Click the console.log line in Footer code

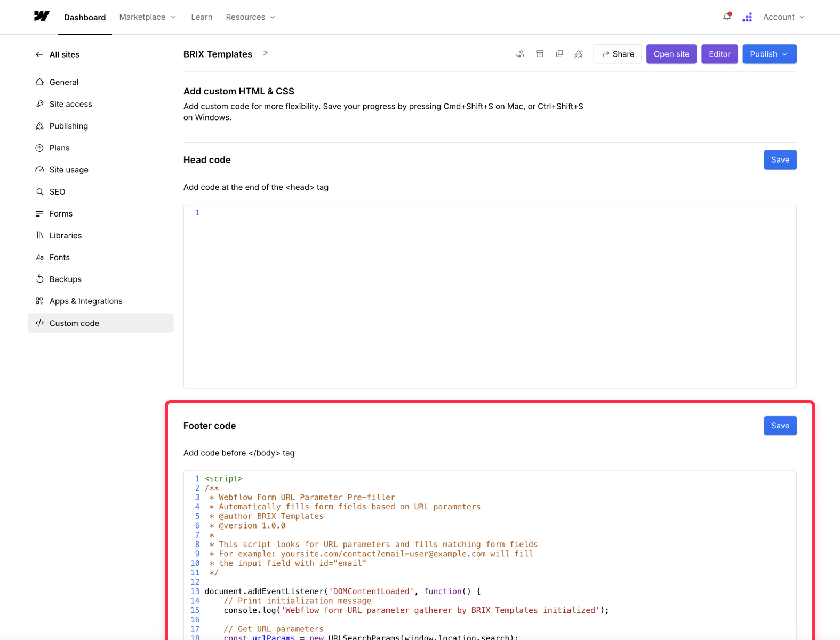coord(416,610)
